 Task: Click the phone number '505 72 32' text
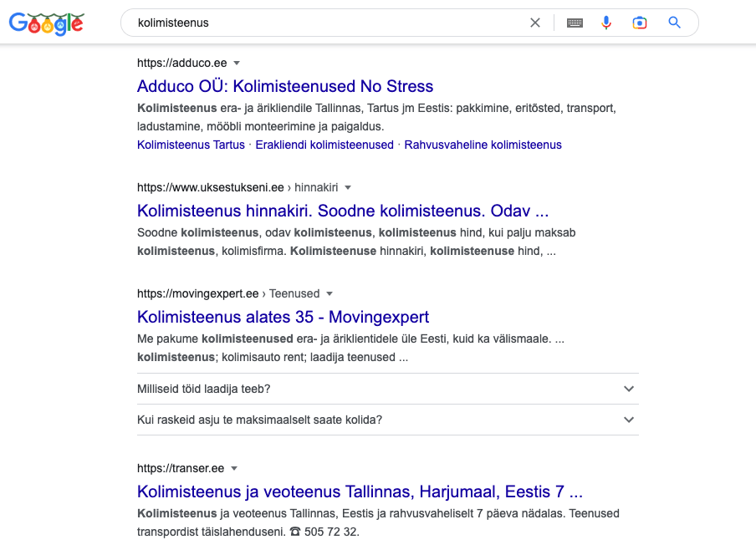(x=332, y=532)
